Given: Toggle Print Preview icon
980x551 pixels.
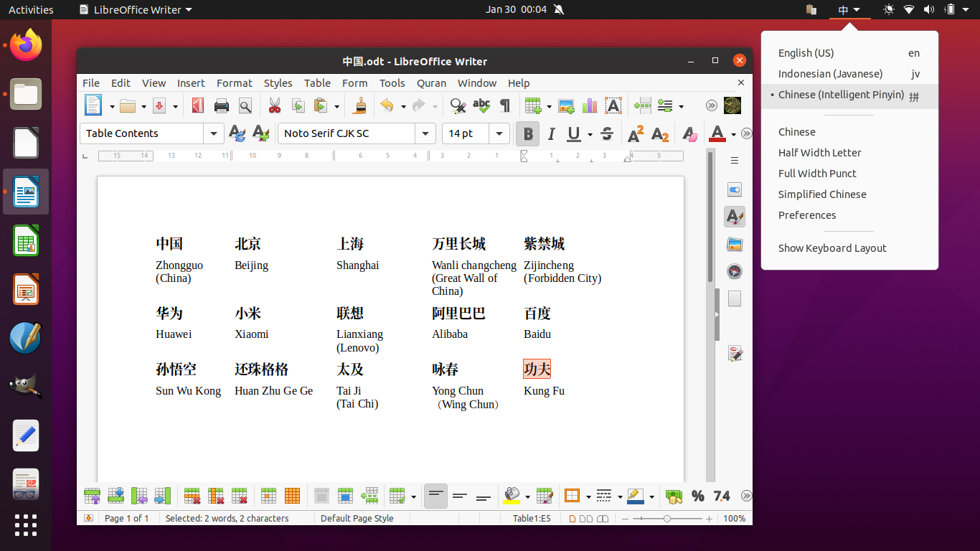Looking at the screenshot, I should (x=245, y=106).
